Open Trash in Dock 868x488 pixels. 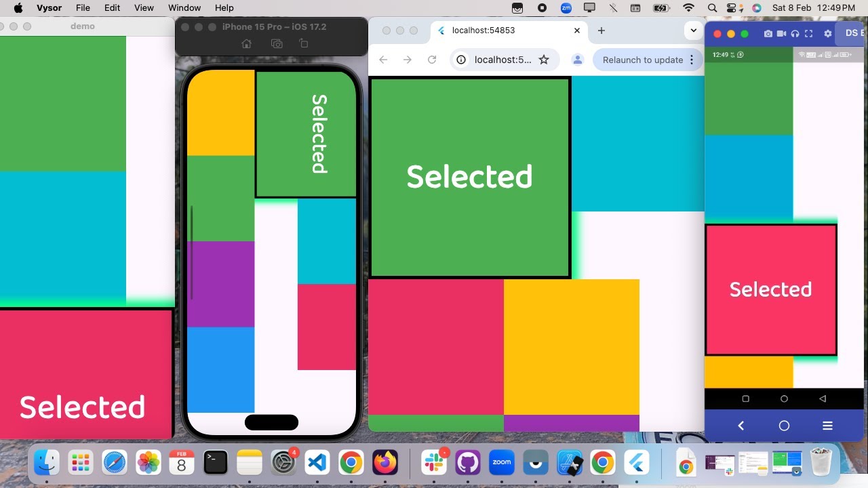(821, 463)
